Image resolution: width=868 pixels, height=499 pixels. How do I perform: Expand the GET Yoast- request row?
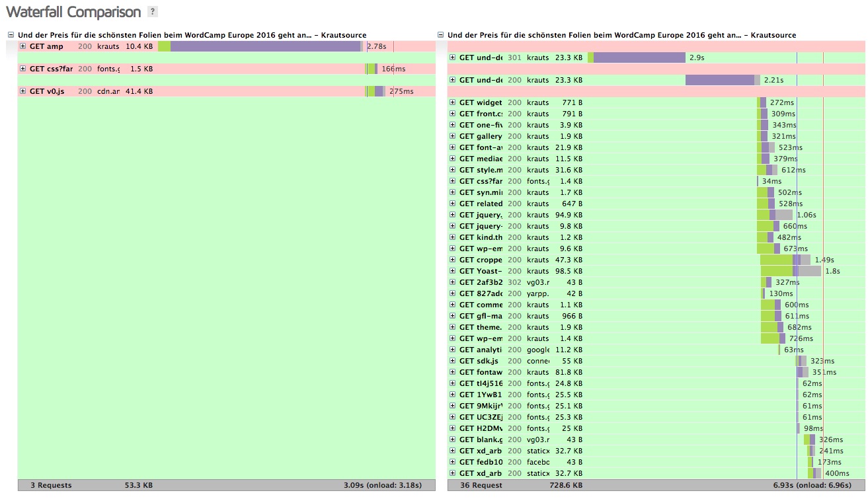point(453,271)
